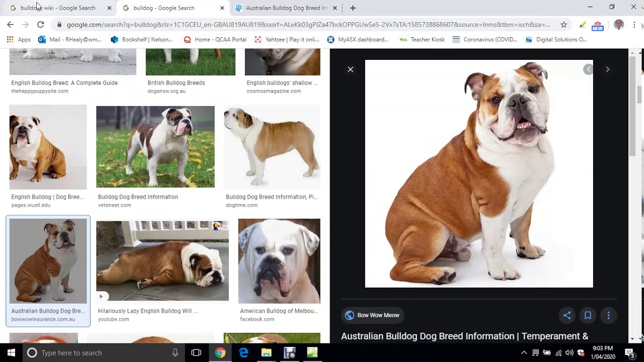Open the Home - QCAA Portal bookmark
644x362 pixels.
coord(215,39)
